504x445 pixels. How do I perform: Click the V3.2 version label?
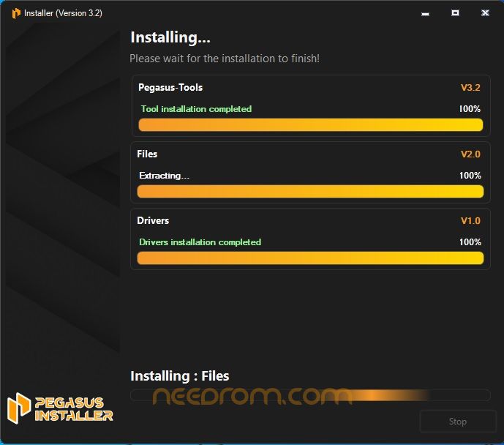pos(470,88)
